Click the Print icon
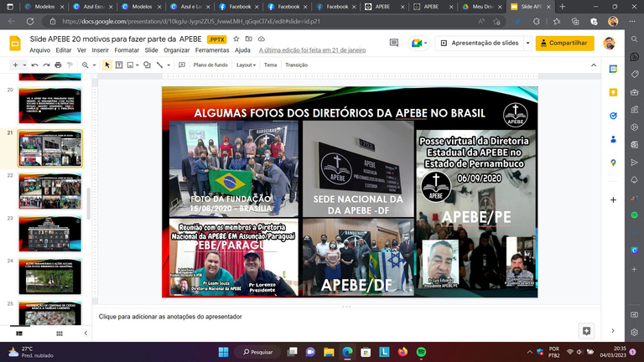The height and width of the screenshot is (362, 644). coord(58,65)
